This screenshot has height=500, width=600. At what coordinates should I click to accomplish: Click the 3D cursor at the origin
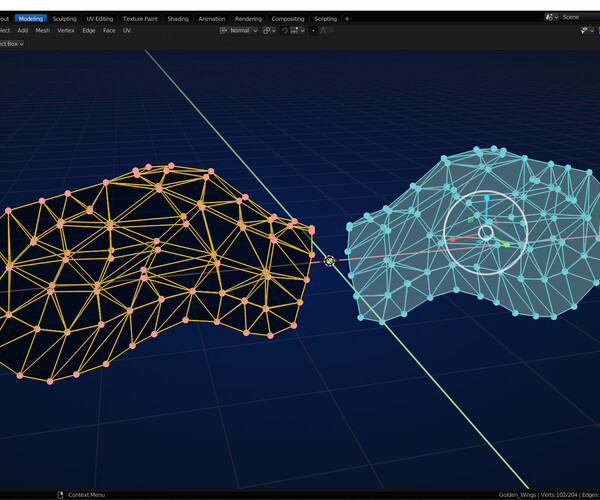point(330,261)
